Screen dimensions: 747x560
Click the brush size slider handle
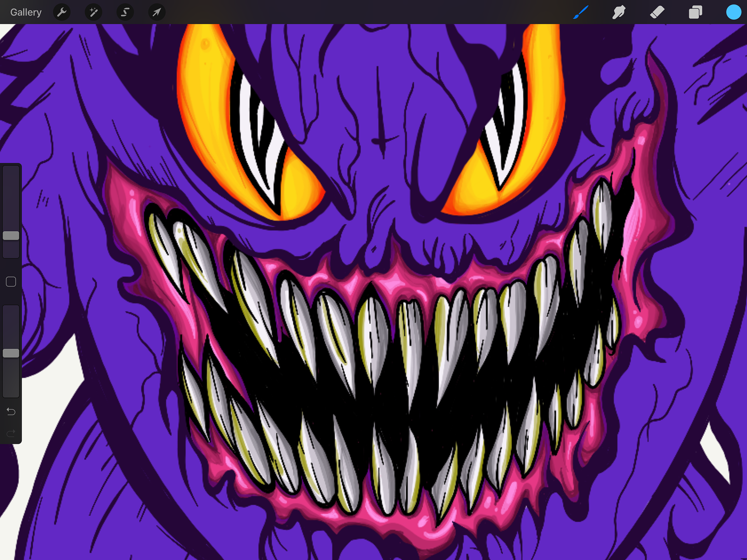tap(11, 235)
